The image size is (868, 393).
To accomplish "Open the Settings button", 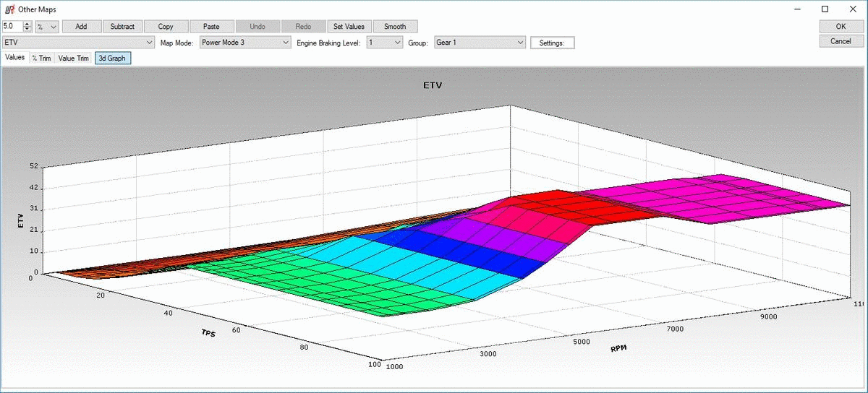I will [x=553, y=43].
